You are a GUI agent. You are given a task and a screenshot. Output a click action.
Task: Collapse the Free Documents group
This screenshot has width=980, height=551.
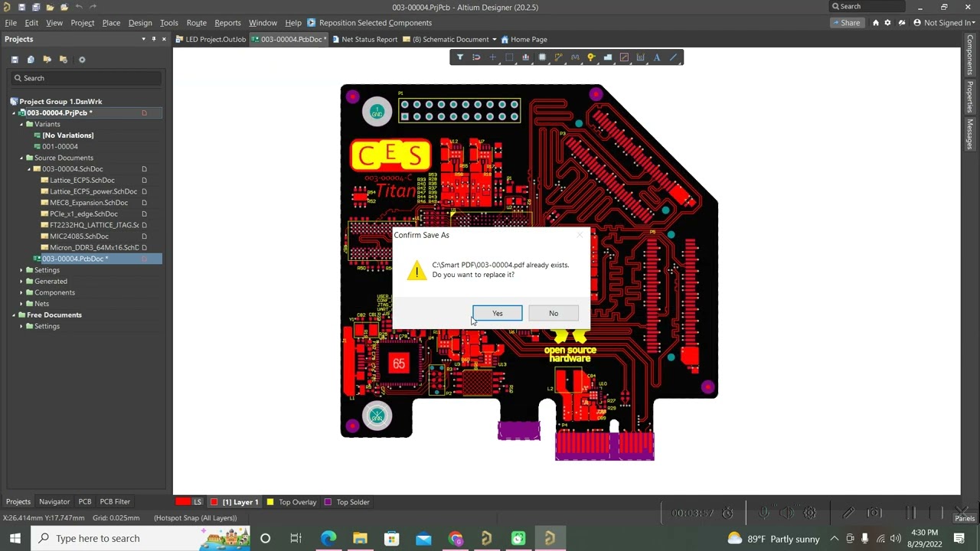pos(14,315)
